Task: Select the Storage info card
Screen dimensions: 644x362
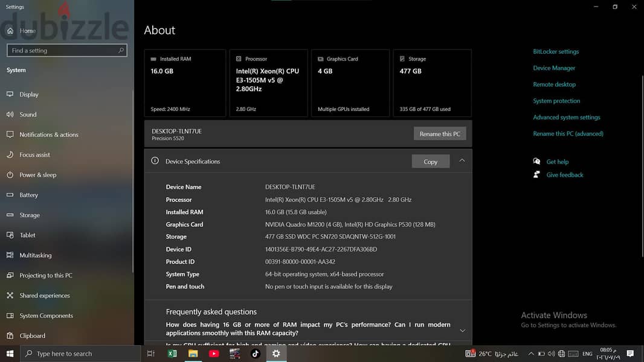Action: [x=432, y=83]
